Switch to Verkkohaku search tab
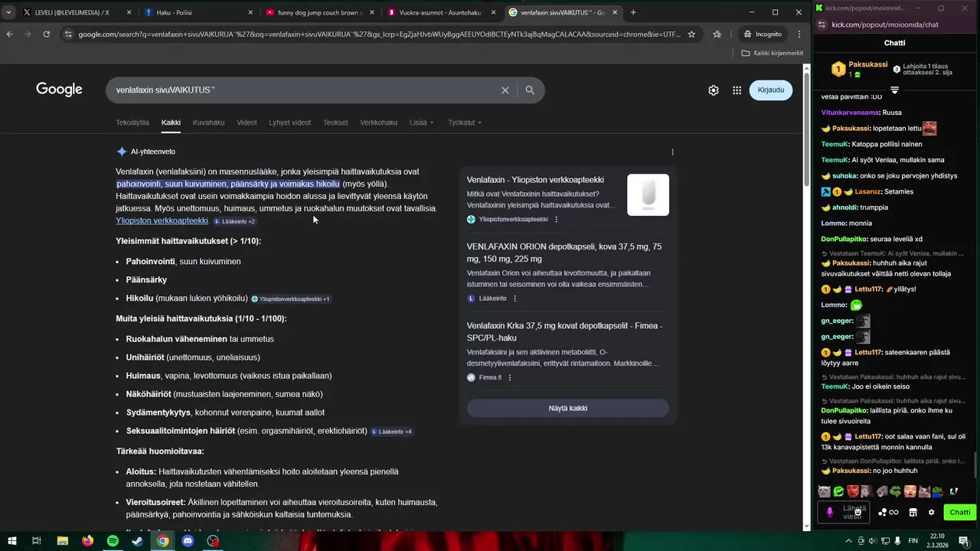Screen dimensions: 980x551 [x=379, y=122]
